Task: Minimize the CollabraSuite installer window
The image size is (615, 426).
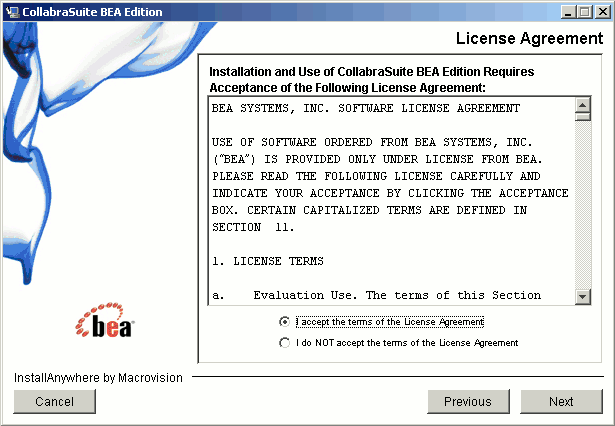Action: [x=568, y=12]
